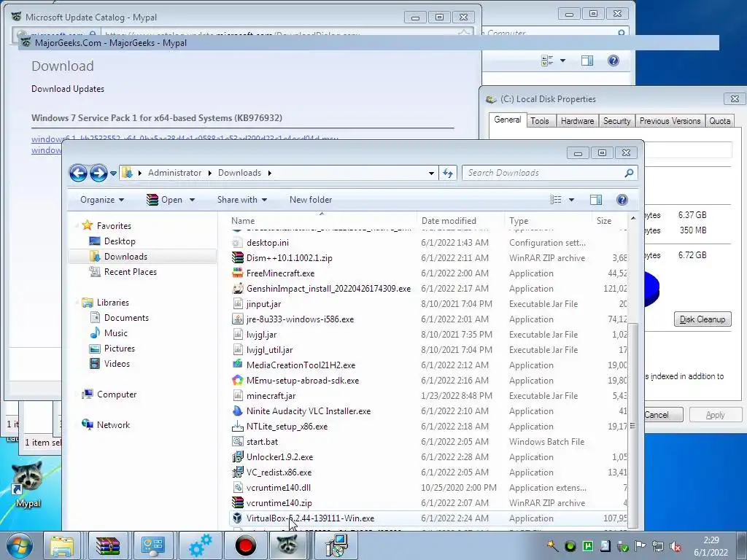Screen dimensions: 747x560
Task: Switch to Hardware tab in Local Disk Properties
Action: (x=578, y=121)
